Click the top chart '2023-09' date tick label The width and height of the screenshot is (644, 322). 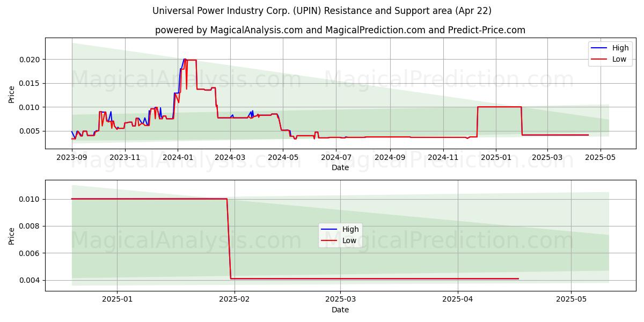pos(72,158)
